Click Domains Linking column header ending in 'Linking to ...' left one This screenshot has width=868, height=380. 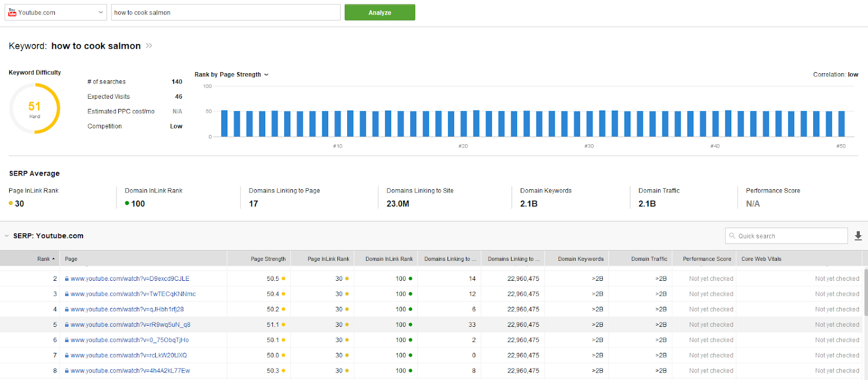point(450,259)
